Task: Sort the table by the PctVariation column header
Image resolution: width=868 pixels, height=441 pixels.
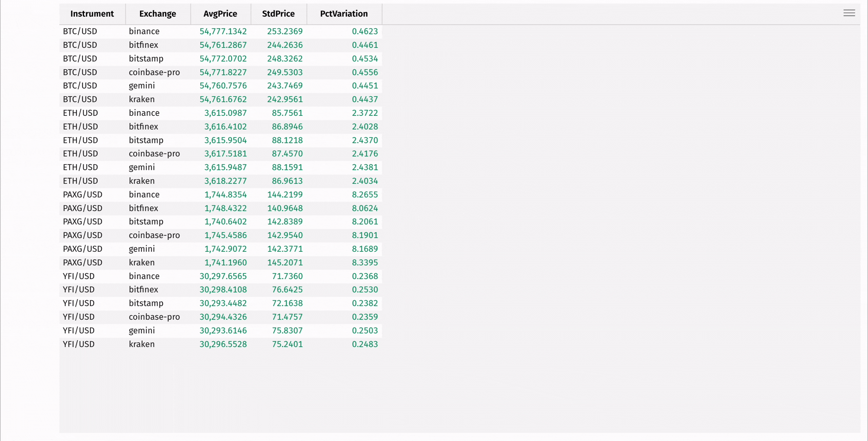Action: point(343,14)
